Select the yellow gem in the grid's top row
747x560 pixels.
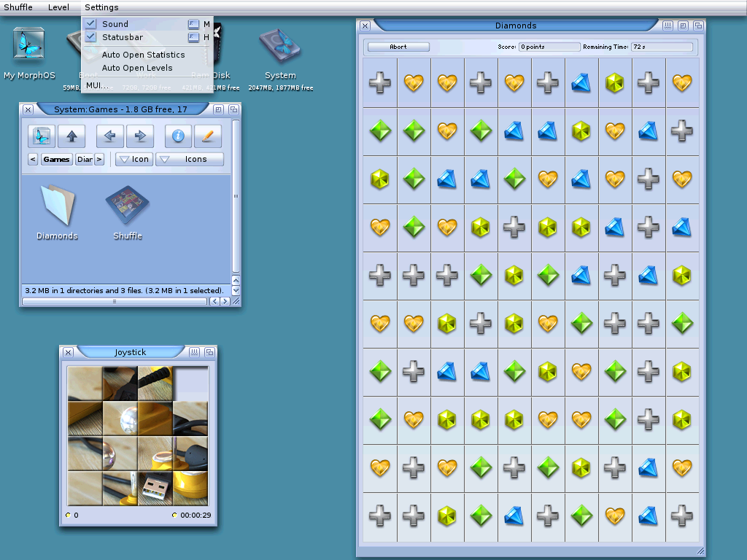[614, 83]
